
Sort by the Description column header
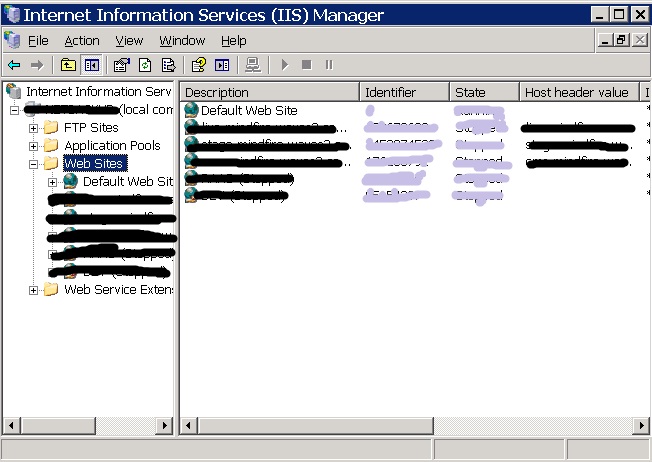point(269,92)
